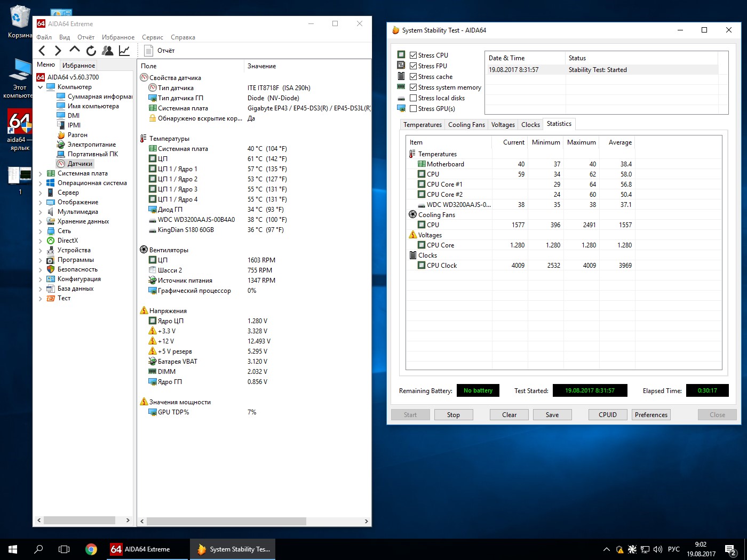The height and width of the screenshot is (560, 747).
Task: Click the up-level arrow in AIDA64 toolbar
Action: pos(75,50)
